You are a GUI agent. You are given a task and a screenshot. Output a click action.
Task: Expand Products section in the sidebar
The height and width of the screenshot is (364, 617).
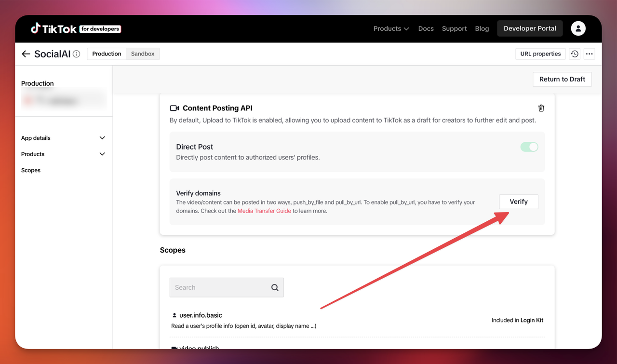pos(63,154)
